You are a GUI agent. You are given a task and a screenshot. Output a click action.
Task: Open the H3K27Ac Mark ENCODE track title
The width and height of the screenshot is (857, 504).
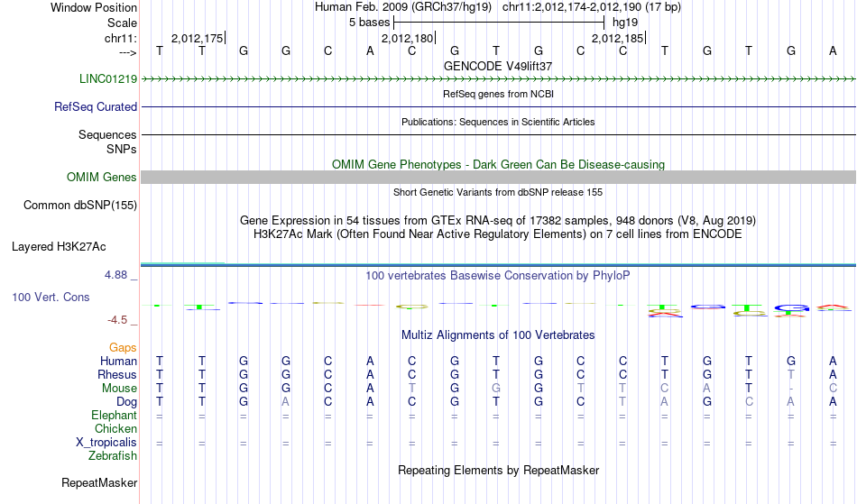coord(498,234)
